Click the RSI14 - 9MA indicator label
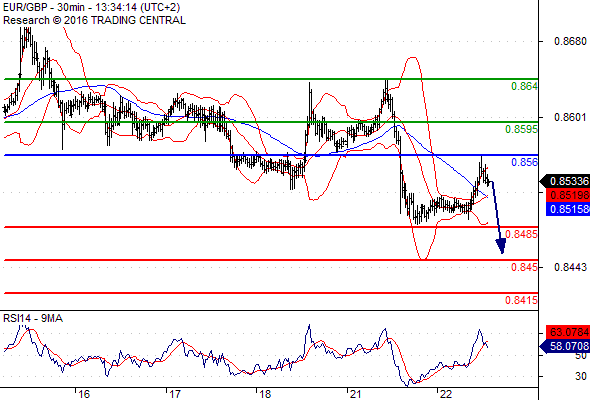Image resolution: width=590 pixels, height=400 pixels. click(x=33, y=318)
